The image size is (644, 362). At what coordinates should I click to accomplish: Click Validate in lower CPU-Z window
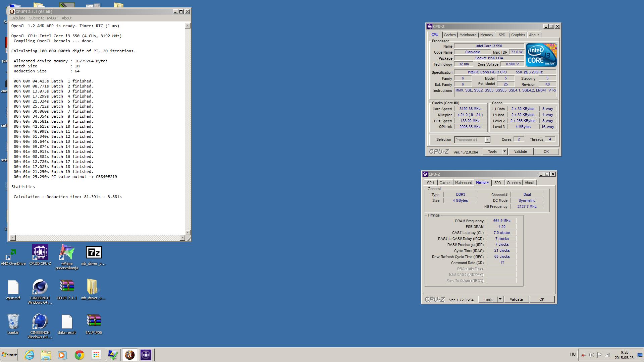(x=516, y=299)
